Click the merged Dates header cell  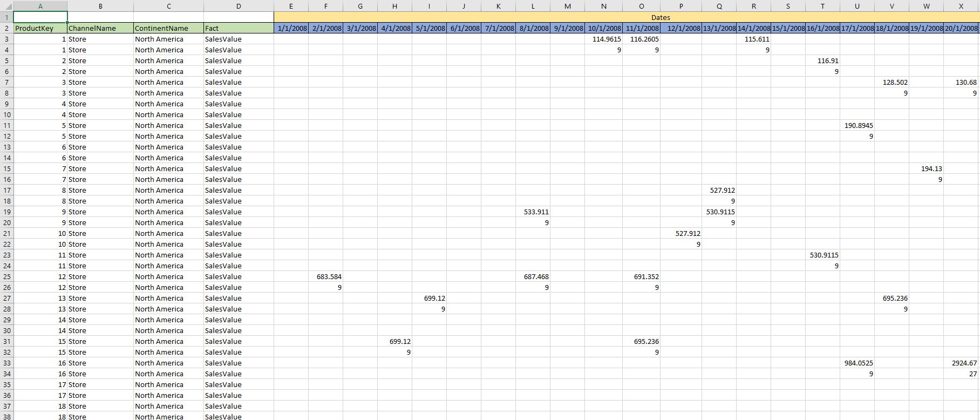[x=626, y=17]
